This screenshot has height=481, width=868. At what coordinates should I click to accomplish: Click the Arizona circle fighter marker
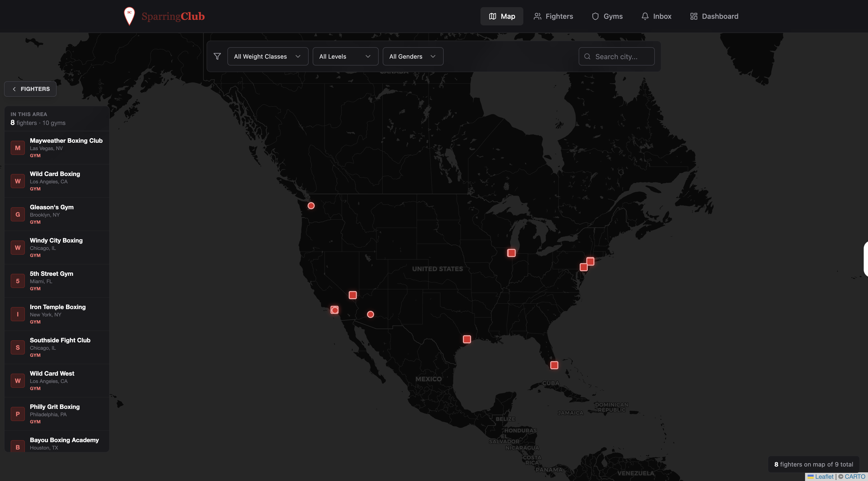click(370, 314)
